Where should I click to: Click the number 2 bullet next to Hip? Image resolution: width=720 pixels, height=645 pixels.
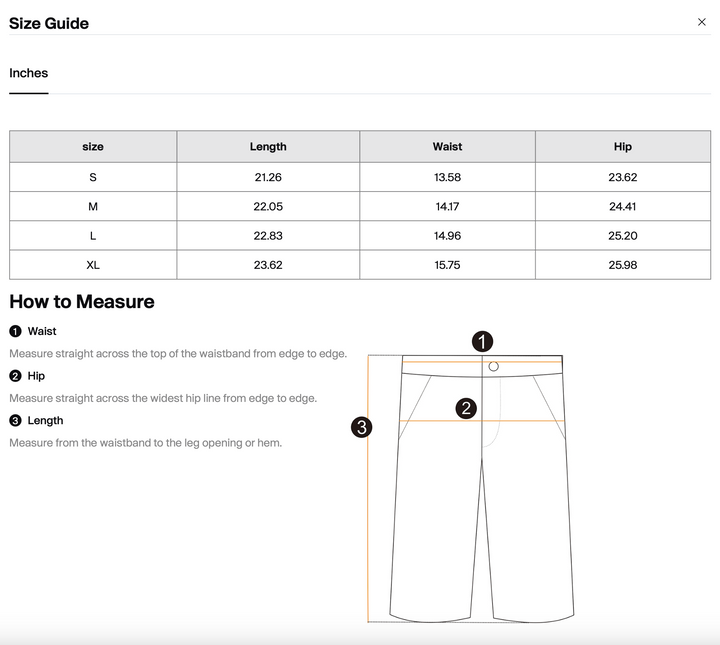coord(15,376)
